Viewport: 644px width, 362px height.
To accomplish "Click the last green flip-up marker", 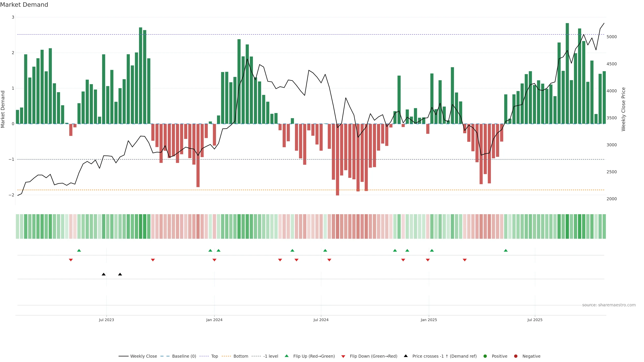I will point(506,250).
